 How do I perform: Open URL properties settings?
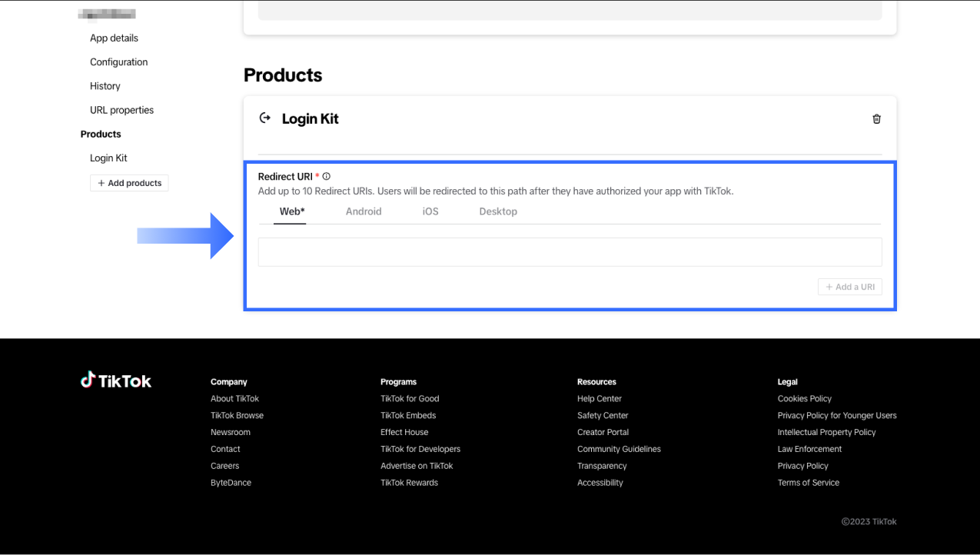click(121, 110)
